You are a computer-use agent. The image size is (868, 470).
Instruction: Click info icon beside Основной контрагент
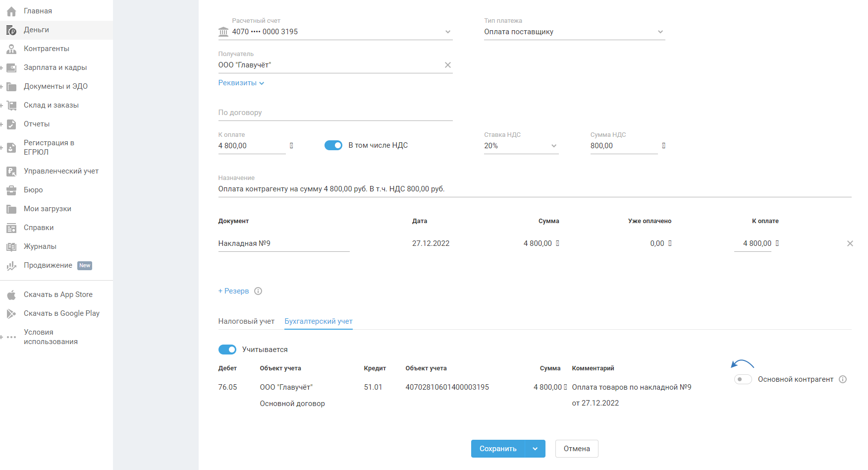(843, 379)
